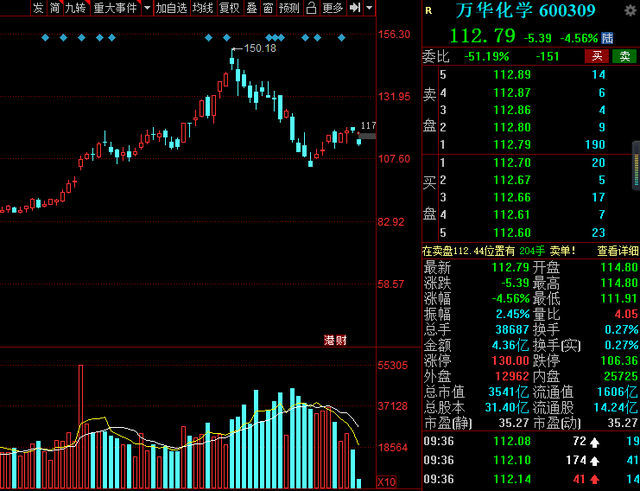Select sell level 3 price 112.86

(512, 110)
